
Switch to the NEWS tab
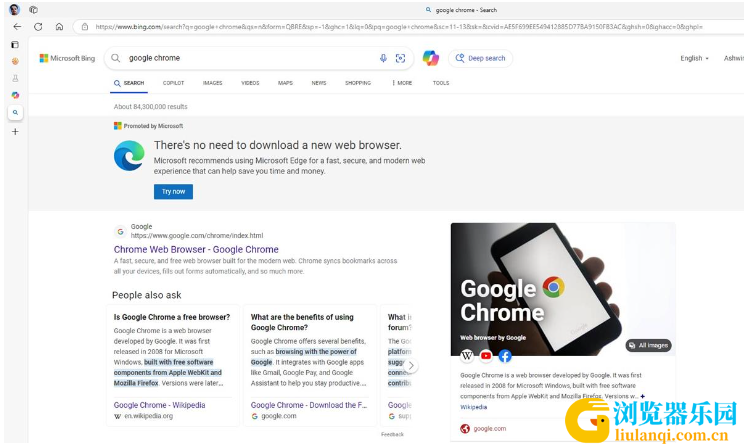(x=319, y=83)
